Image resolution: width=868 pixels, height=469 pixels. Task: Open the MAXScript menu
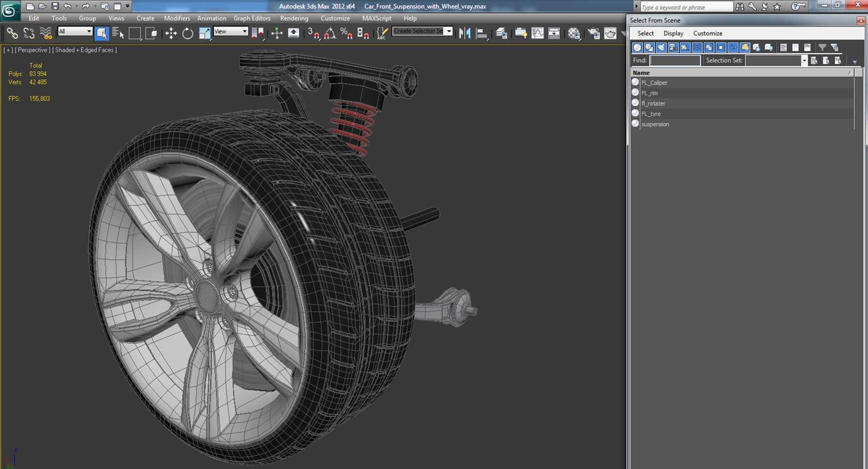(x=377, y=19)
